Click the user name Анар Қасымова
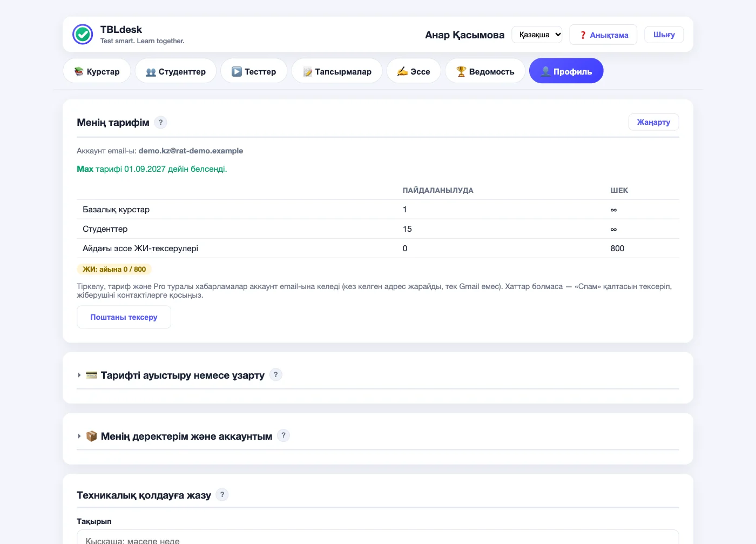The width and height of the screenshot is (756, 544). pos(464,35)
